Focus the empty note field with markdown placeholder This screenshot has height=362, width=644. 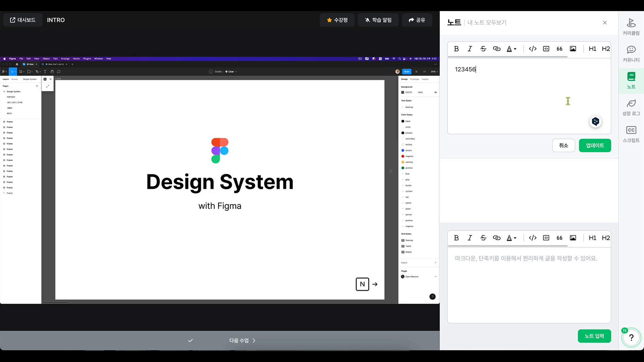[529, 285]
